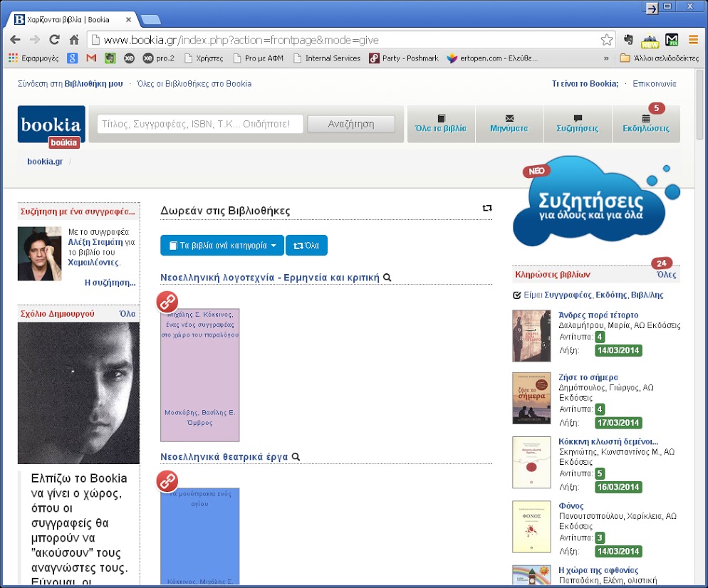This screenshot has width=708, height=588.
Task: Expand the bookmarks overflow chevron
Action: [606, 58]
